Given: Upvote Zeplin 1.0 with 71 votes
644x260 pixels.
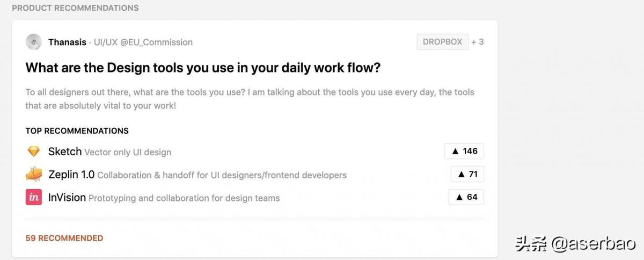Looking at the screenshot, I should point(467,174).
